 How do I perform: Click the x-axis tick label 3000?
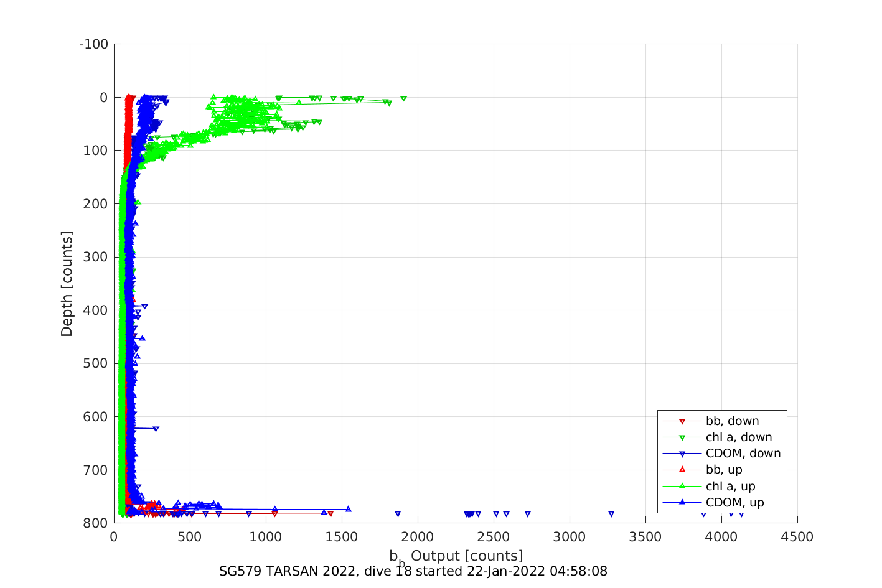(570, 537)
